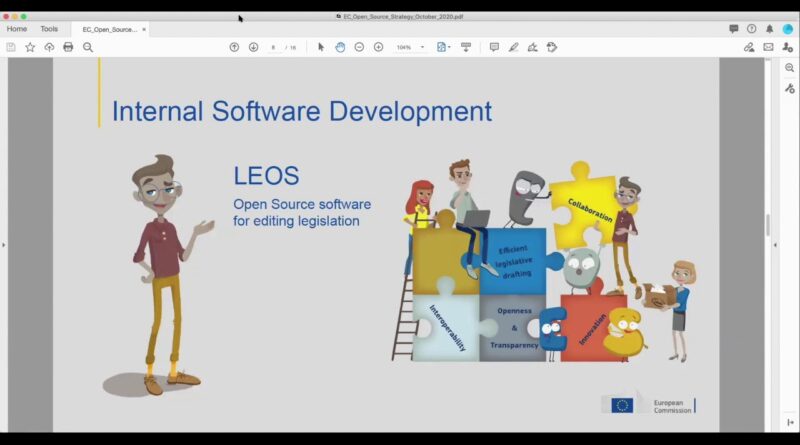Close the EC_Open_Source document tab
The height and width of the screenshot is (445, 800).
pos(144,30)
